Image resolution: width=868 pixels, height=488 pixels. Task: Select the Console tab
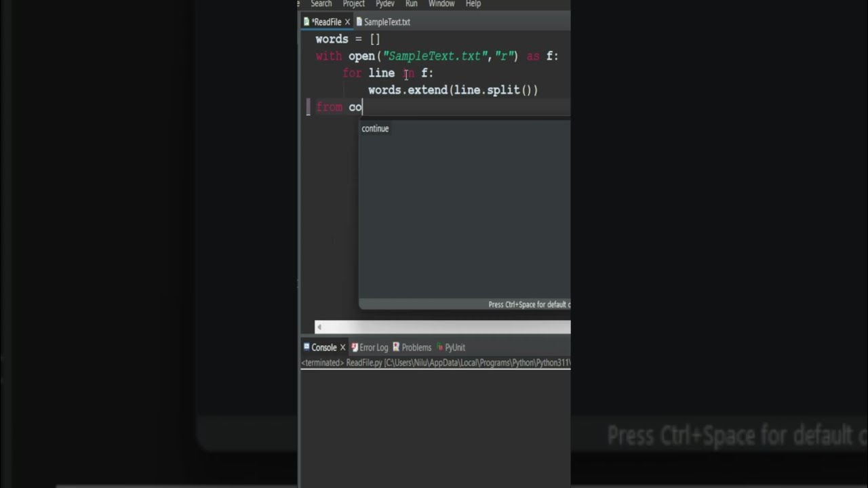(324, 348)
